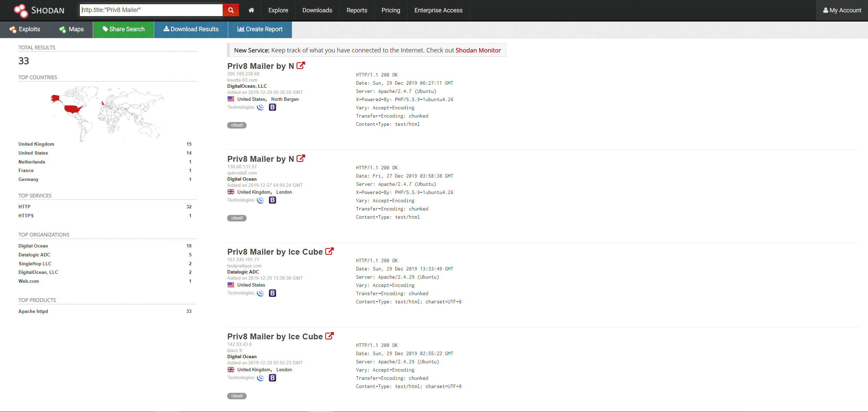Click UK flag on 138.68.131.57 result

click(231, 192)
